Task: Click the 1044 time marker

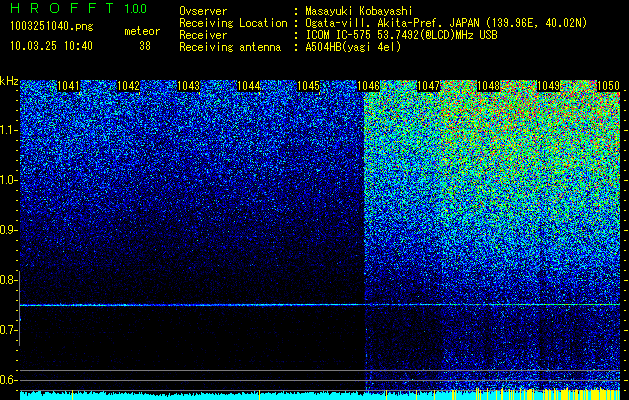Action: (x=248, y=86)
